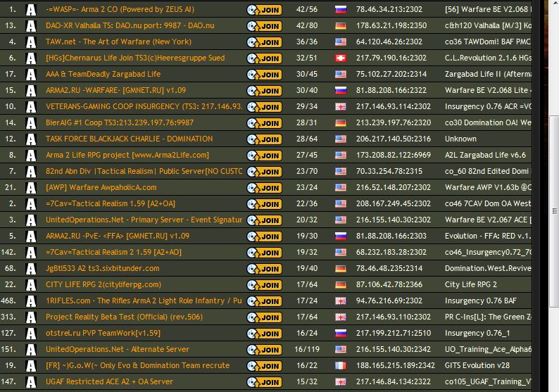Open =WASP= Arma 2 CO server link
This screenshot has width=559, height=392.
[120, 10]
